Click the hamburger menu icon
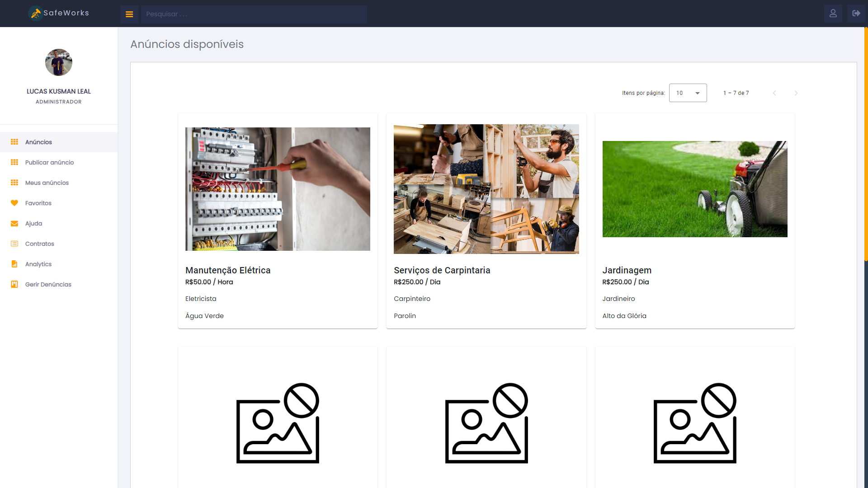 129,14
